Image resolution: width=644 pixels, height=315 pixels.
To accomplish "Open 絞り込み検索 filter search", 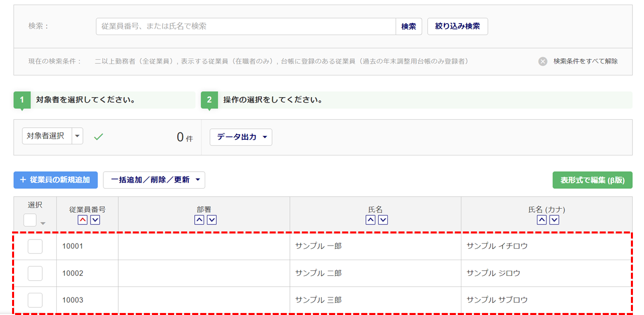I will 457,27.
